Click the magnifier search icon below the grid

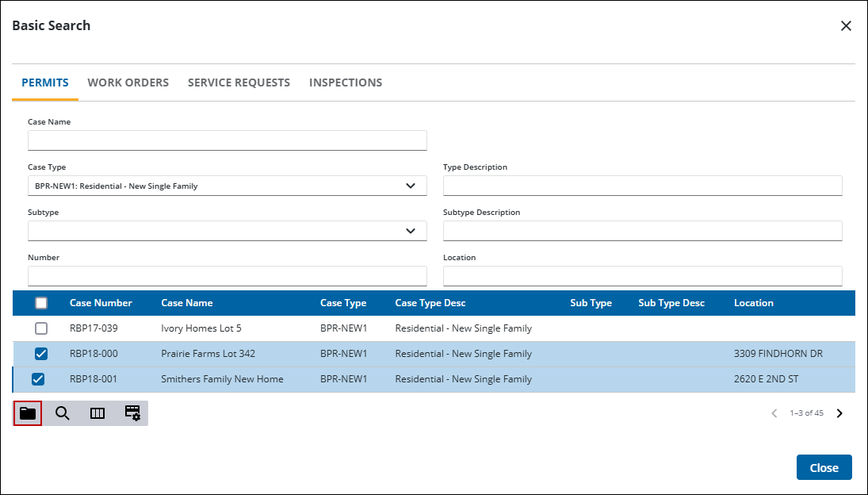click(63, 413)
